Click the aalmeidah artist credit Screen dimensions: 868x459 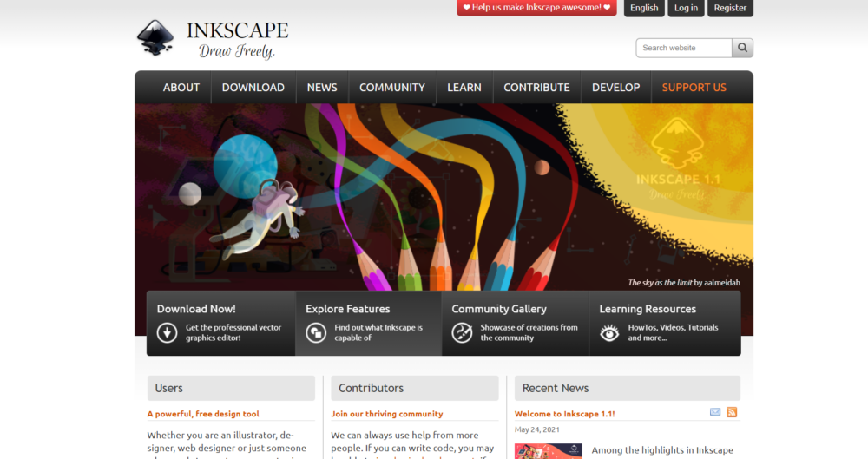(722, 282)
